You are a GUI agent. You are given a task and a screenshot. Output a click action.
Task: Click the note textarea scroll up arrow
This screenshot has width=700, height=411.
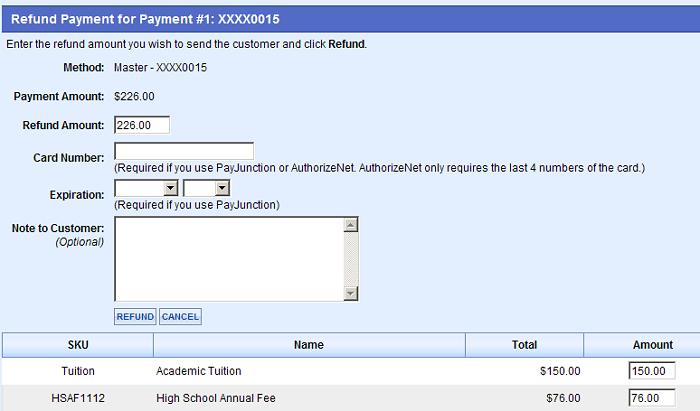[x=351, y=225]
